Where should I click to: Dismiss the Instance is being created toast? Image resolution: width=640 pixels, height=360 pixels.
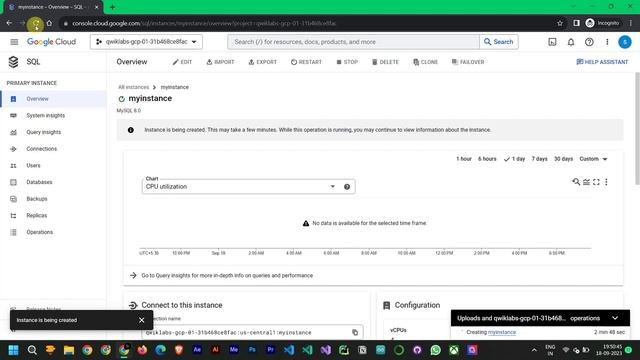142,320
